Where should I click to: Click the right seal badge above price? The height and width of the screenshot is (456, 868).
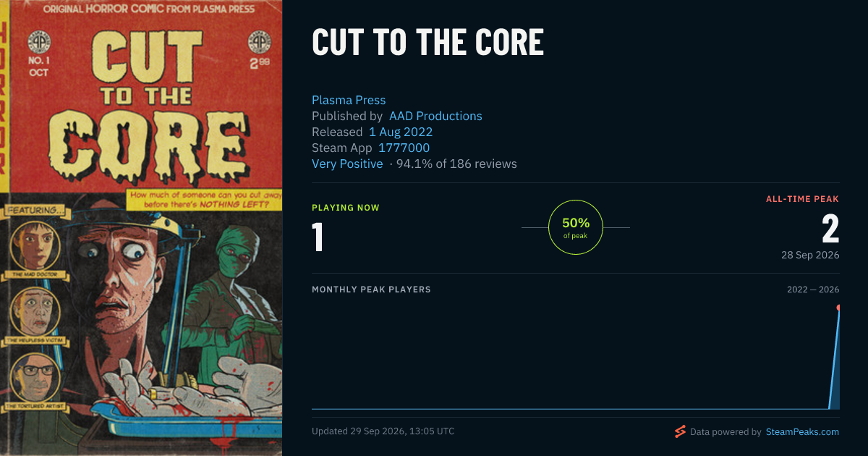click(258, 39)
